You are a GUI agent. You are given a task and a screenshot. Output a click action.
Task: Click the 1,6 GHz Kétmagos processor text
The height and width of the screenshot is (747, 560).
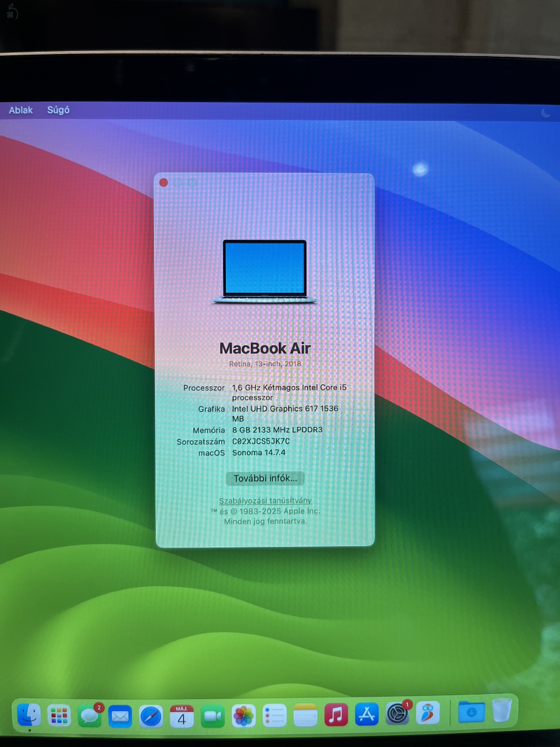click(x=289, y=392)
